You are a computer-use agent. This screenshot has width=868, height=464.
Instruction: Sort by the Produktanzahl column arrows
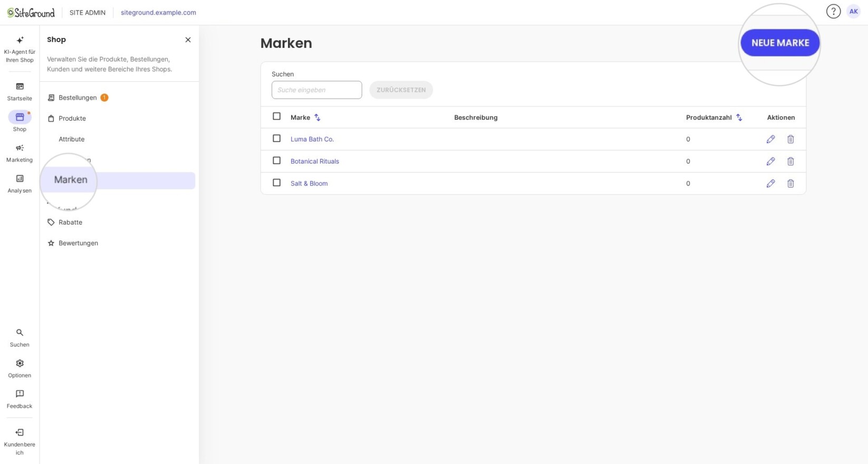coord(739,118)
